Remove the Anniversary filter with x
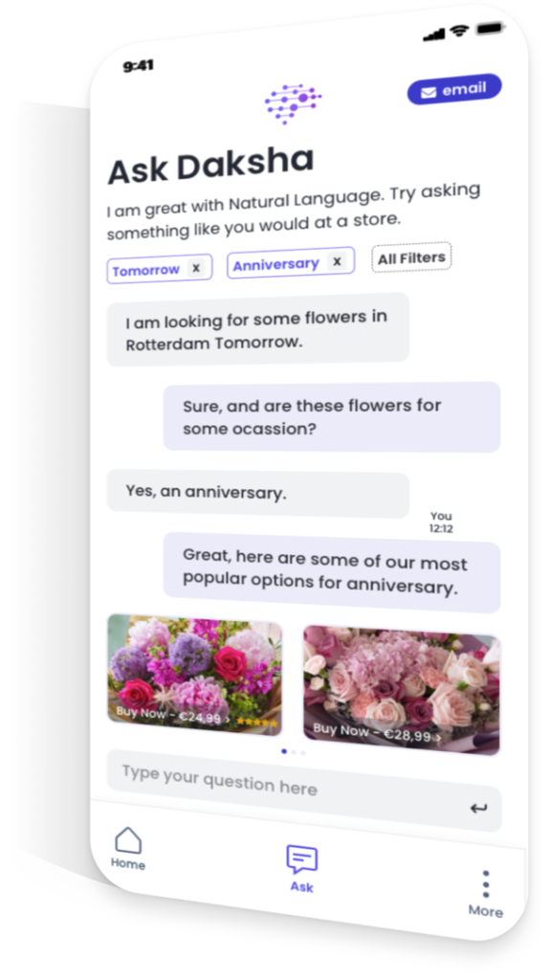 (337, 261)
